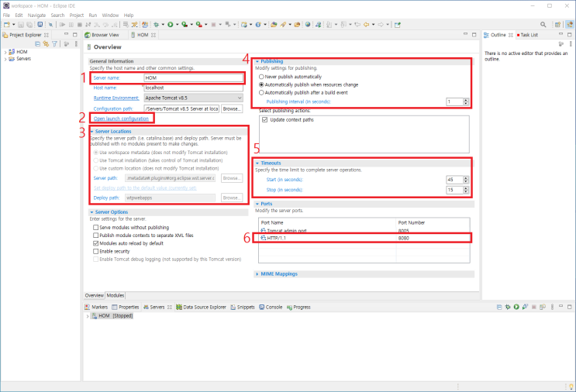Open the Runtime Environment dropdown
This screenshot has width=576, height=392.
coord(194,98)
